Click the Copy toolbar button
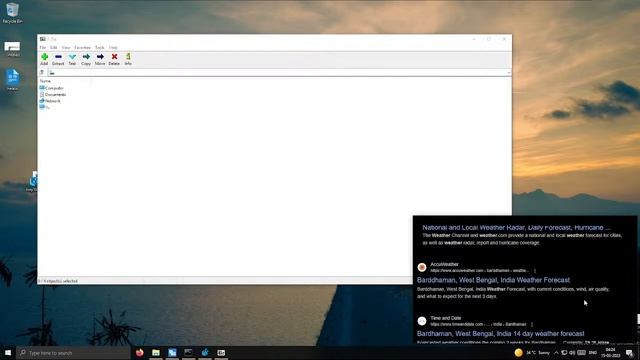 (86, 60)
